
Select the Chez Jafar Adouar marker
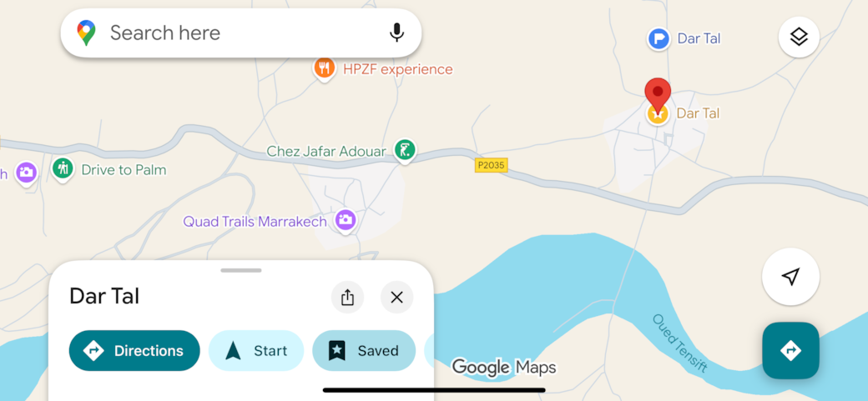(x=406, y=150)
